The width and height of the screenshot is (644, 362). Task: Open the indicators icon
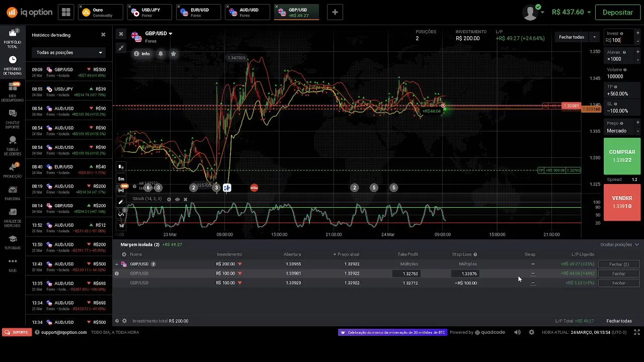(121, 214)
